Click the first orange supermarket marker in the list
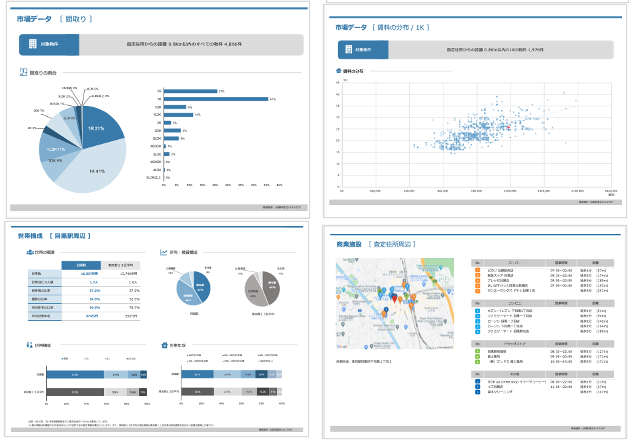Screen dimensions: 632x448 point(478,269)
